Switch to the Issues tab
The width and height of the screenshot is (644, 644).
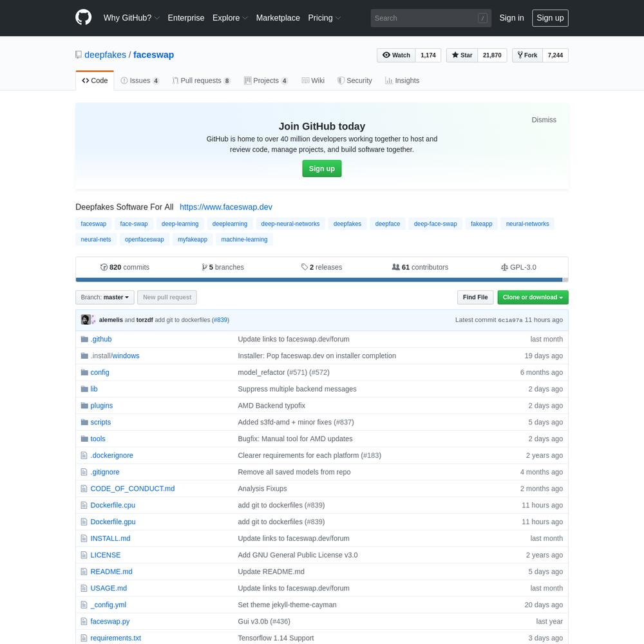pos(140,80)
